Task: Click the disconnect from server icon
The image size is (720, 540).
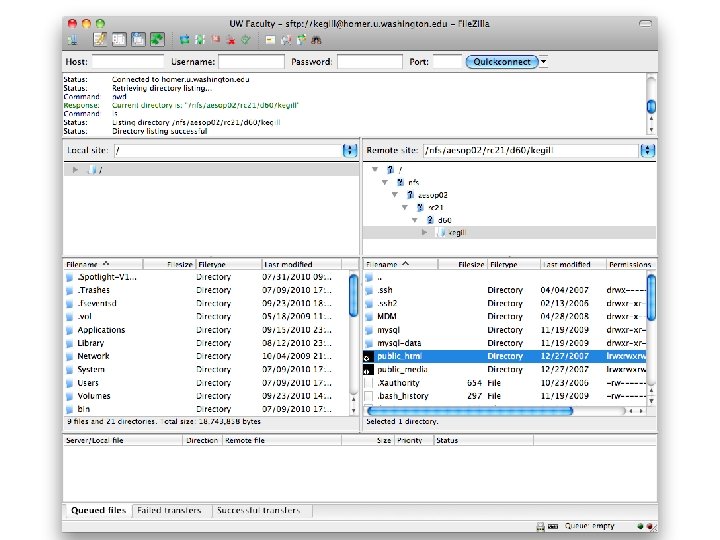Action: [231, 40]
